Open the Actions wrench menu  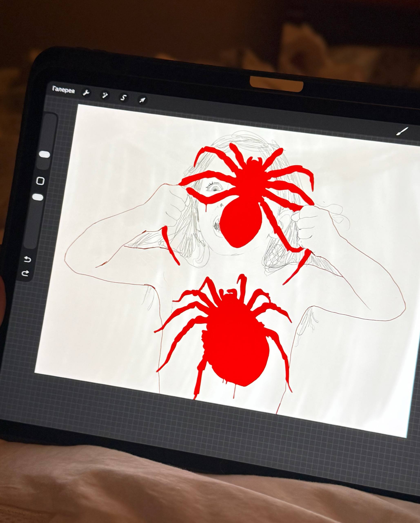(x=86, y=92)
